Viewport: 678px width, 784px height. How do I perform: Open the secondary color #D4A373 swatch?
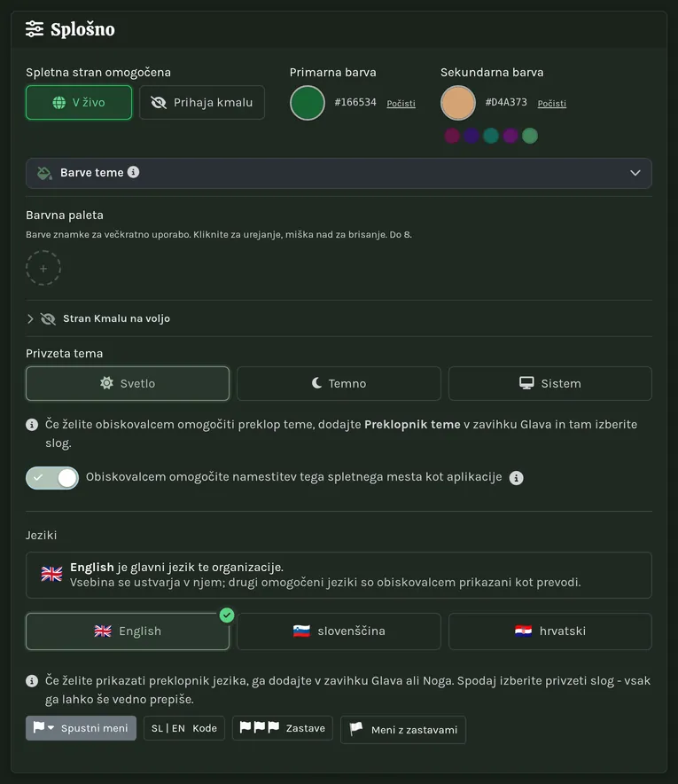pos(457,103)
